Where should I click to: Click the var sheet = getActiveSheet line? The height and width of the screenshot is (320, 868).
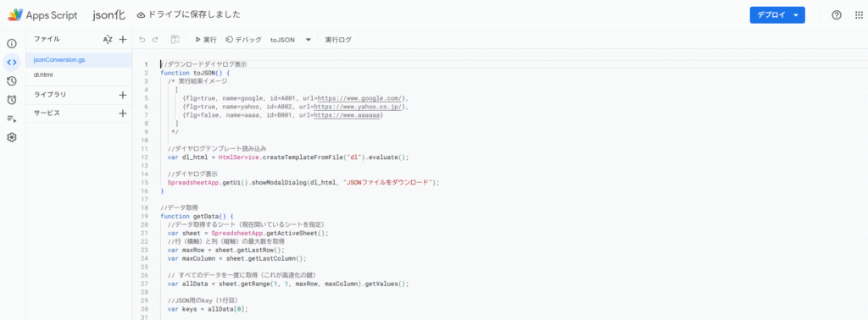tap(248, 234)
